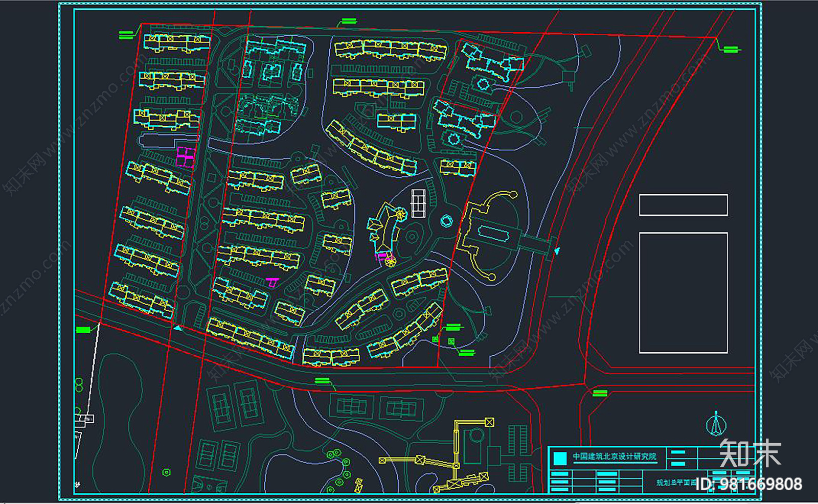The image size is (818, 504).
Task: Click the cyan triangle marker on east road
Action: point(557,251)
